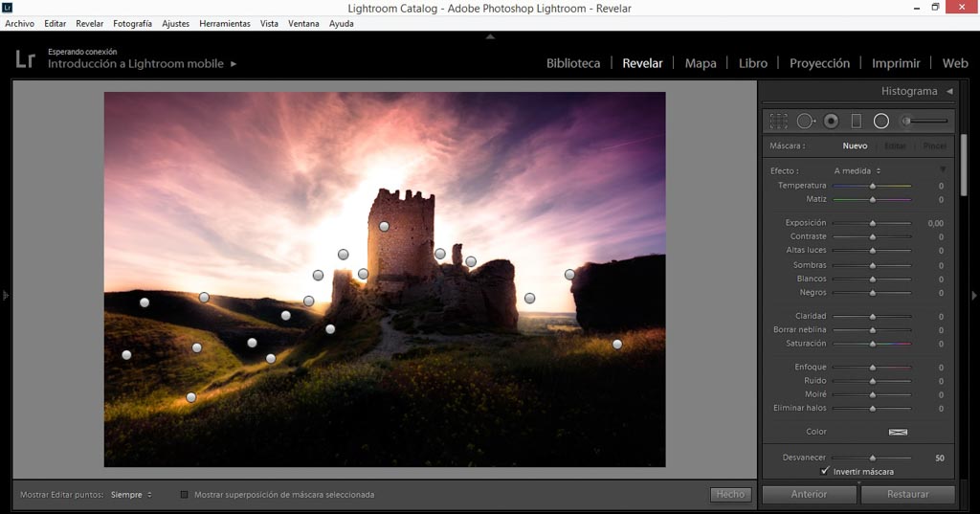
Task: Toggle the Invertir máscara checkbox
Action: pos(825,472)
